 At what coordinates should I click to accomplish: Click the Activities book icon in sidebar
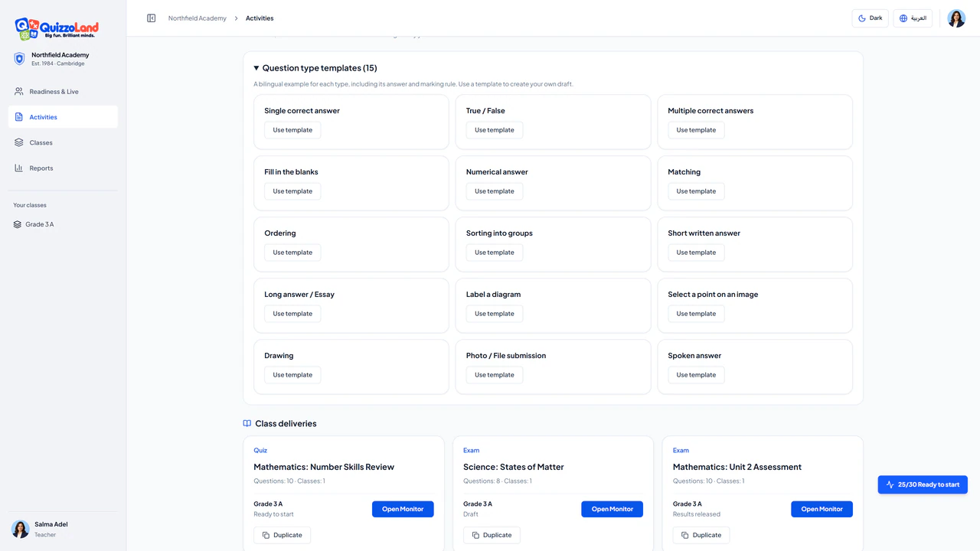[19, 117]
